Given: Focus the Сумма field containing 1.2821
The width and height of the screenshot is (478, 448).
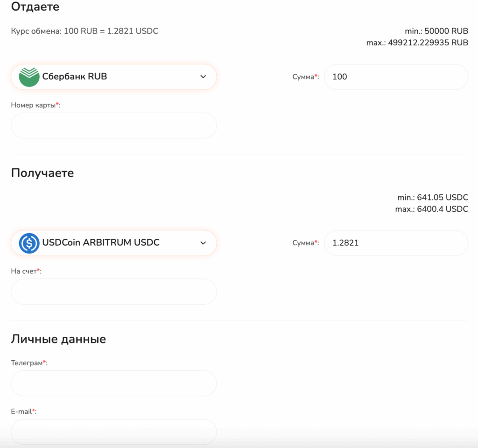Looking at the screenshot, I should [396, 243].
